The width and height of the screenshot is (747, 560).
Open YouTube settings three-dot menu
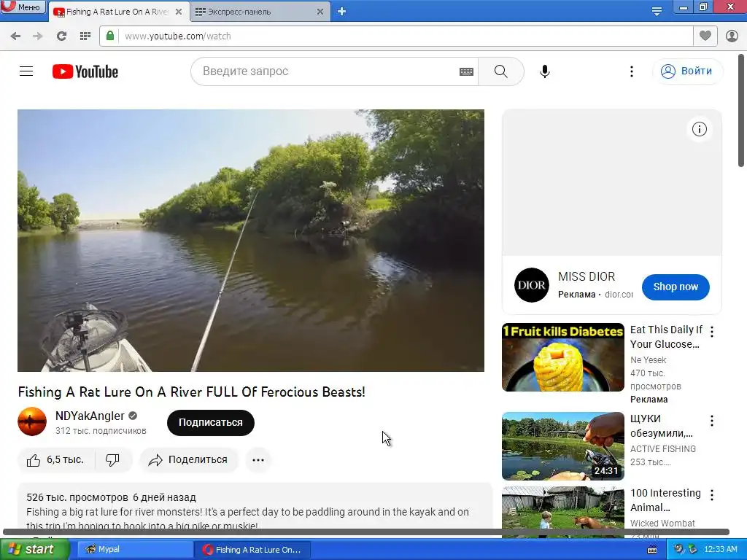coord(632,71)
